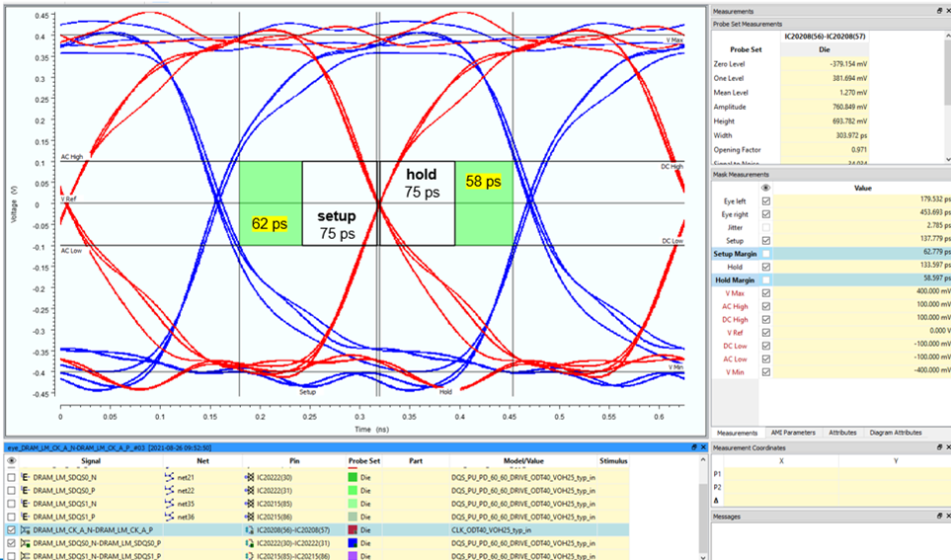This screenshot has height=560, width=951.
Task: Toggle the Jitter mask measurement checkbox
Action: pyautogui.click(x=767, y=227)
